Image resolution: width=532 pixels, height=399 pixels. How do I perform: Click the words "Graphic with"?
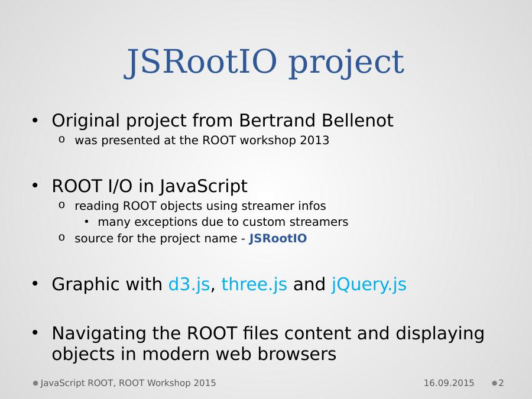pos(107,284)
